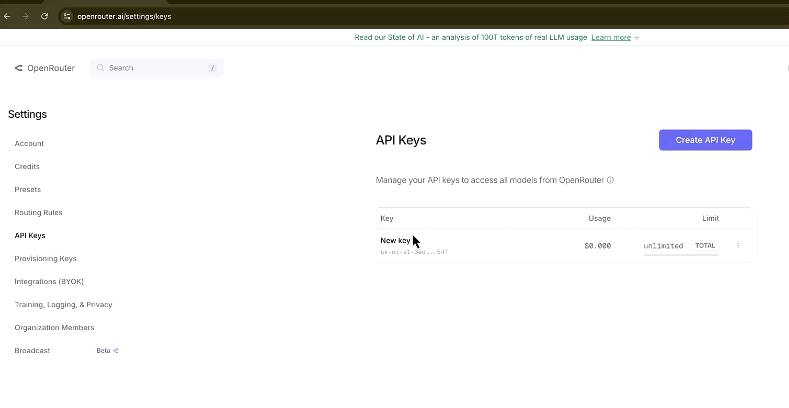Go back with the browser back arrow
Image resolution: width=789 pixels, height=408 pixels.
click(x=7, y=16)
